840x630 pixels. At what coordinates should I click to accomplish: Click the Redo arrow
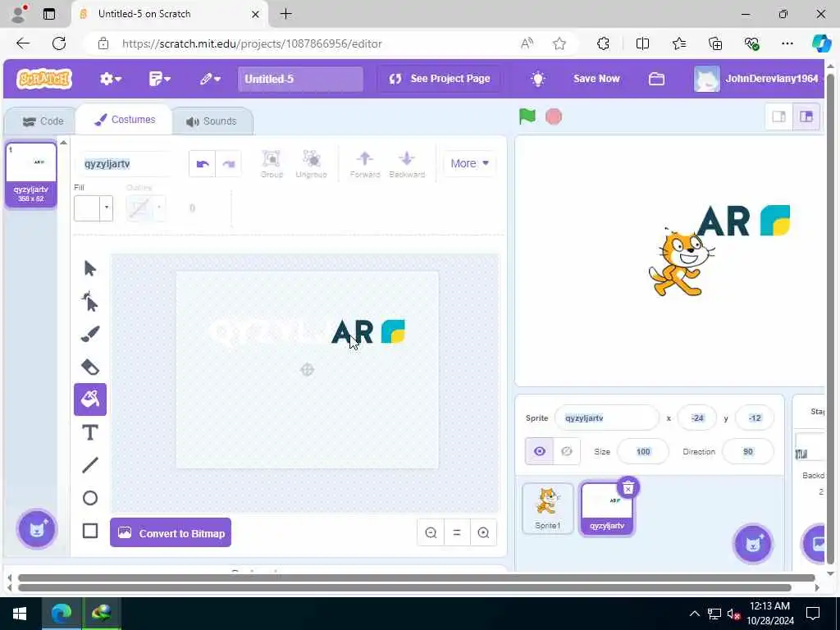pos(229,164)
